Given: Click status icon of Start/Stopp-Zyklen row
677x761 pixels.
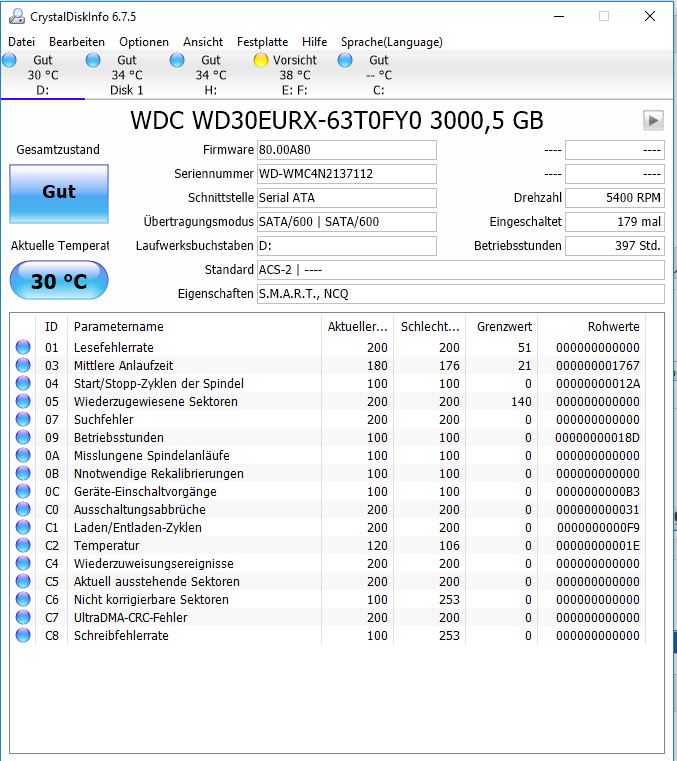Looking at the screenshot, I should [23, 383].
